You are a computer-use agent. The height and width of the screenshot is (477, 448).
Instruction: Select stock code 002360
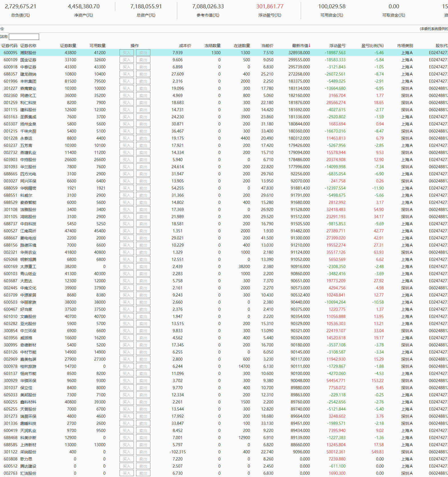[11, 96]
